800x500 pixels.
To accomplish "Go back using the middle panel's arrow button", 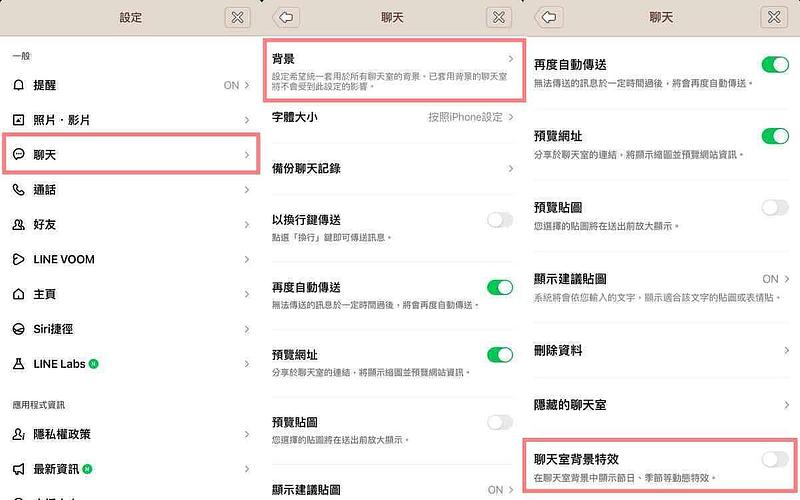I will coord(286,17).
